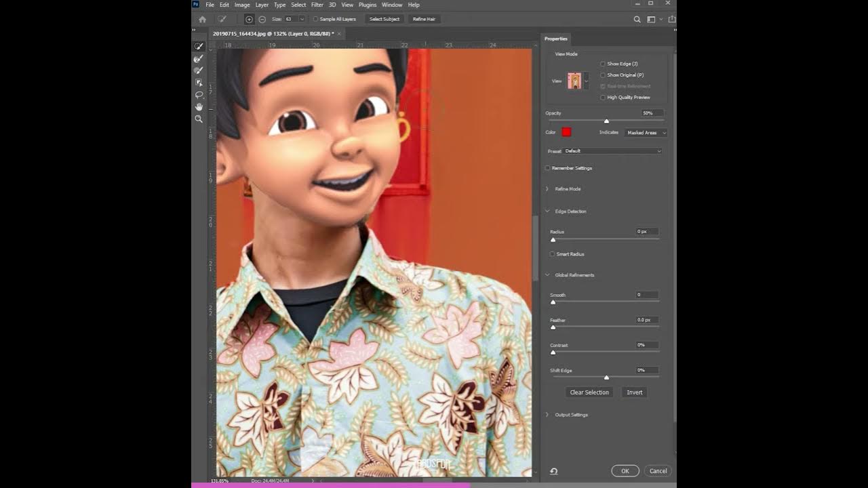This screenshot has height=488, width=868.
Task: Enable the Sample All Layers checkbox
Action: pyautogui.click(x=315, y=19)
